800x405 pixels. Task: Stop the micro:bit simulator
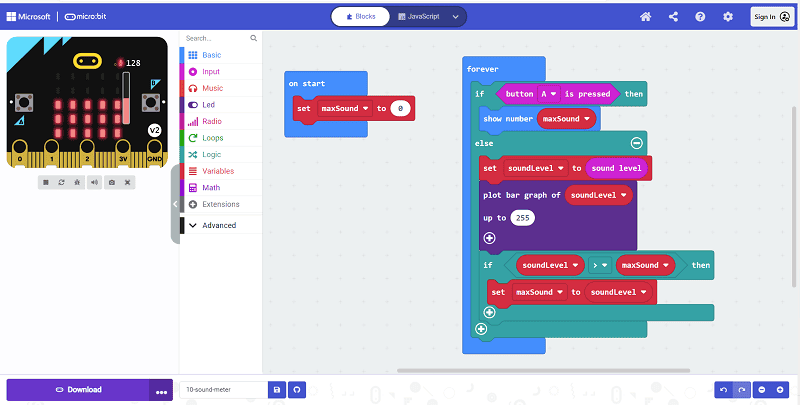click(x=46, y=182)
